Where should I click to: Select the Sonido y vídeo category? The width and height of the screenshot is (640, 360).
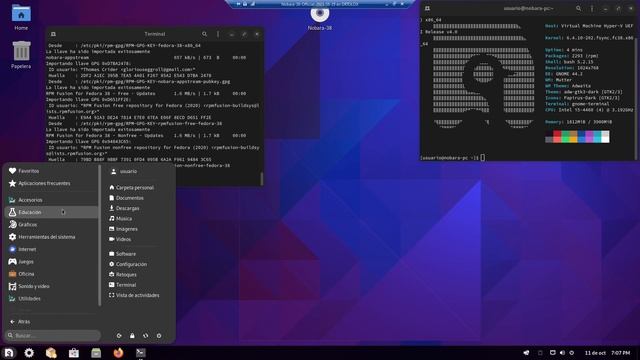51,286
